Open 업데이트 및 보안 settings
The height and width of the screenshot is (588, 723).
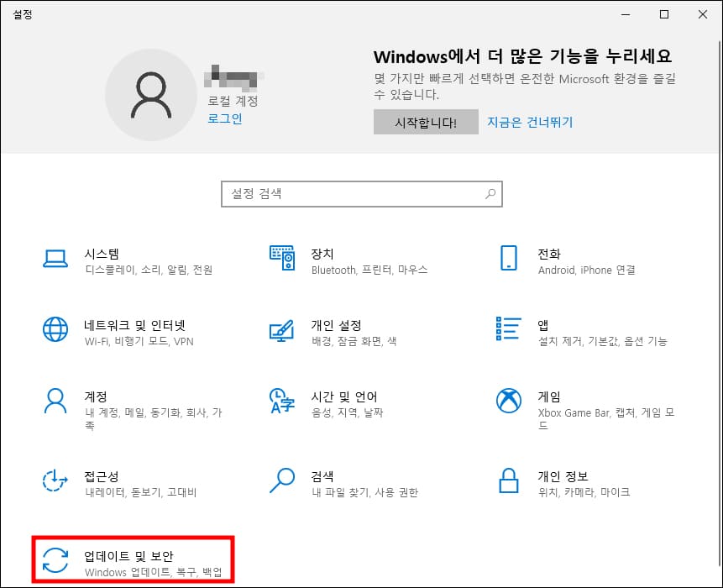[134, 557]
